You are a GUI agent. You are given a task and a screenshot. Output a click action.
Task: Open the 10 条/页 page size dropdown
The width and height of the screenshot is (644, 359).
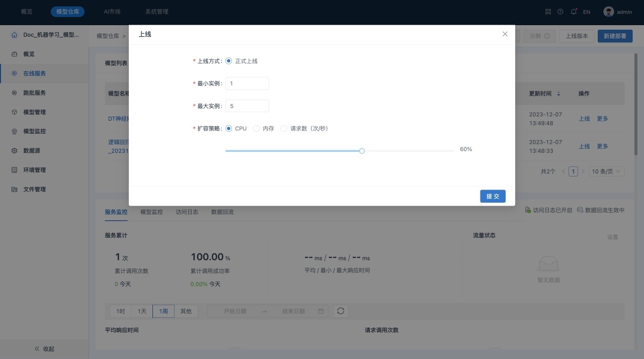pyautogui.click(x=606, y=171)
